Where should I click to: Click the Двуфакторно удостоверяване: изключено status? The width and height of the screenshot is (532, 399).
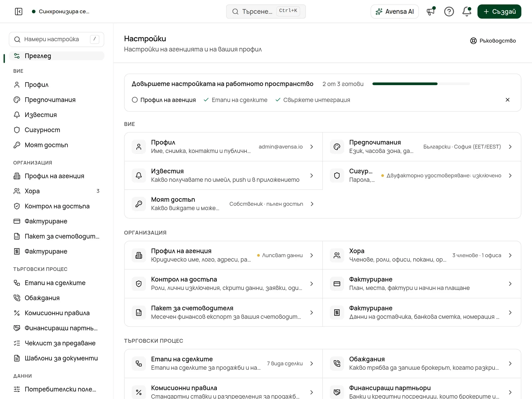pyautogui.click(x=441, y=176)
